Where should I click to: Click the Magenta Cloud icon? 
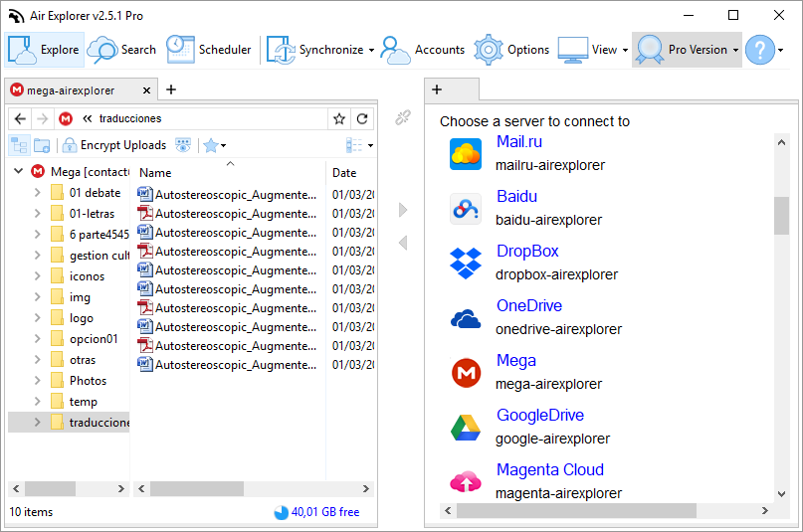pyautogui.click(x=466, y=481)
